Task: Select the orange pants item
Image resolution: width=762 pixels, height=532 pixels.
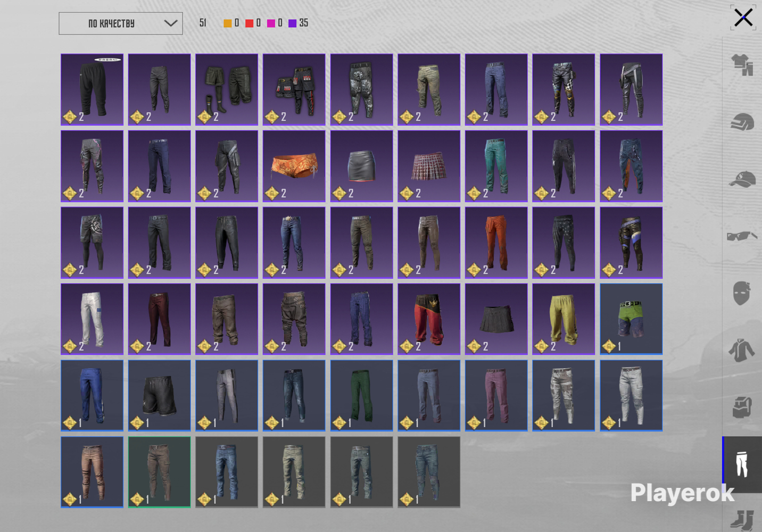Action: tap(496, 243)
